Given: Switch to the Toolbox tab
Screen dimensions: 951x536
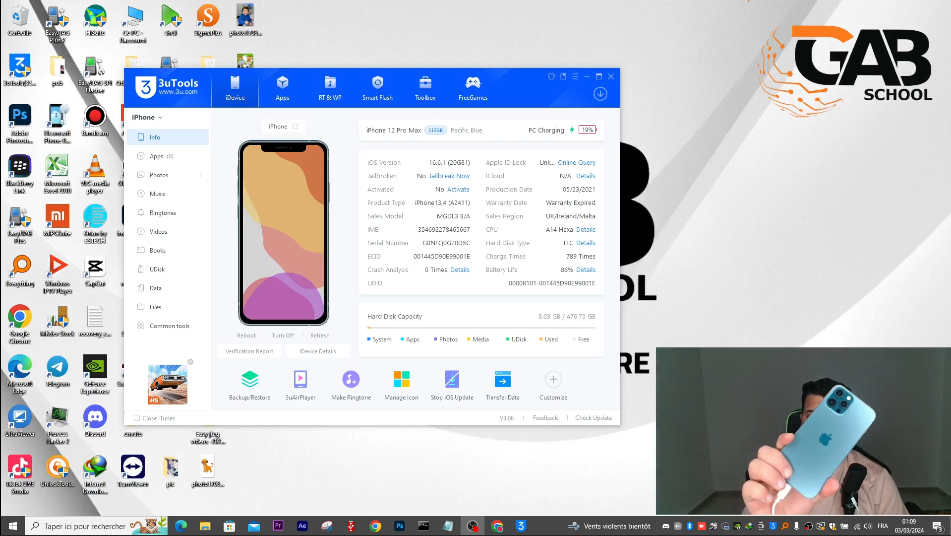Looking at the screenshot, I should point(425,88).
